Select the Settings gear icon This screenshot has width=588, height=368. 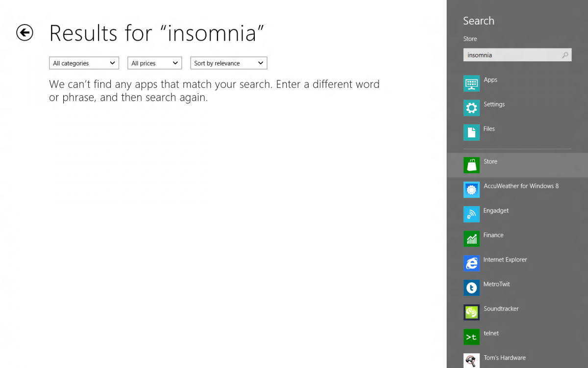(471, 108)
